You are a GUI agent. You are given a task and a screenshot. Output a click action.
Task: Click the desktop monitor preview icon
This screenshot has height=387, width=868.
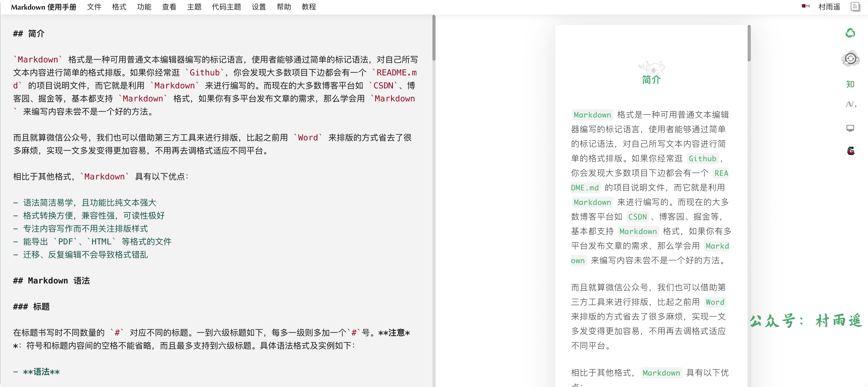tap(850, 128)
